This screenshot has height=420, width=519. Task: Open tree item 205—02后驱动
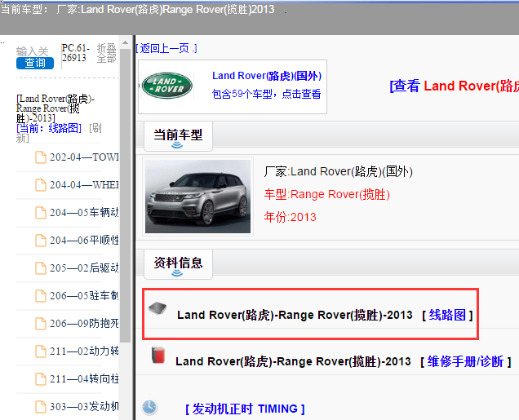point(84,267)
